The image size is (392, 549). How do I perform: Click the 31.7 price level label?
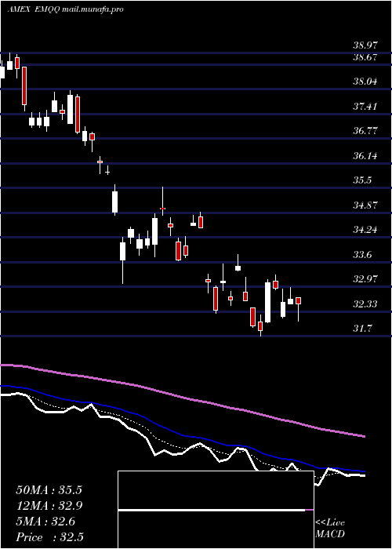tap(362, 329)
